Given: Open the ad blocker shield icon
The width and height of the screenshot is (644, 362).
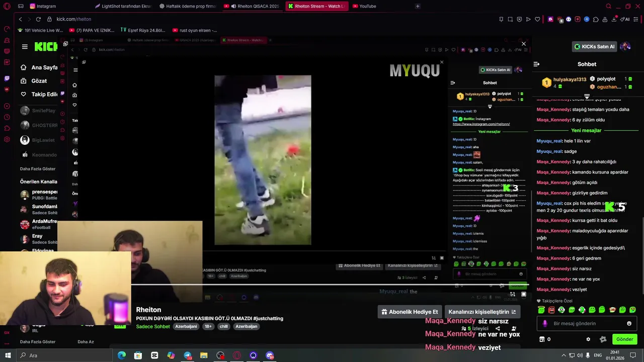Looking at the screenshot, I should (x=519, y=19).
